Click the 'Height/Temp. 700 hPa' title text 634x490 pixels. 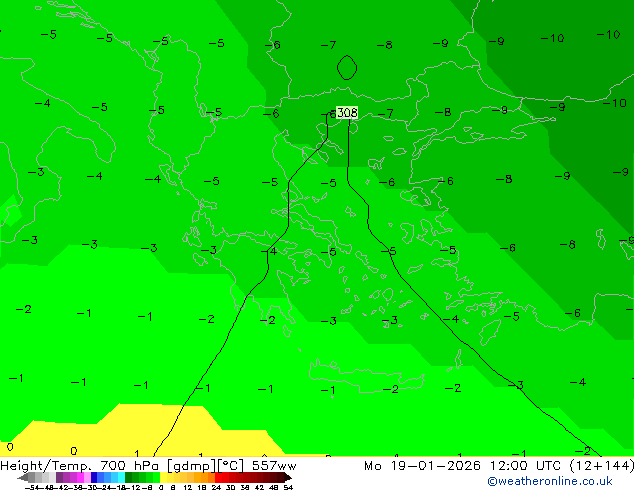(81, 466)
